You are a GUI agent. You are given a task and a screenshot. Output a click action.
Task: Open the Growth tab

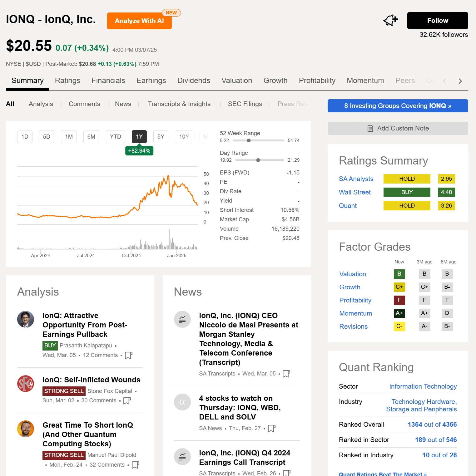[275, 81]
